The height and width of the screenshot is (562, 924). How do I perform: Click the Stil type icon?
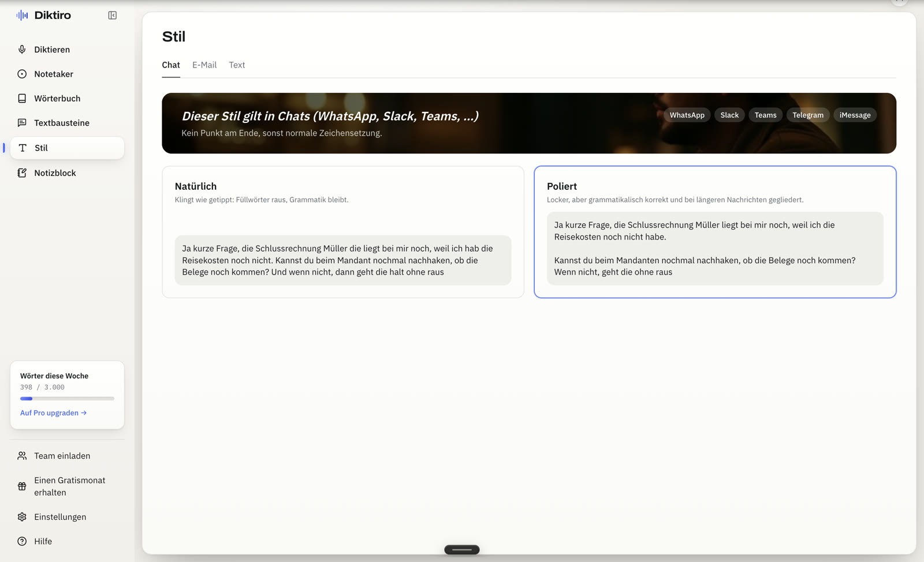pyautogui.click(x=23, y=148)
